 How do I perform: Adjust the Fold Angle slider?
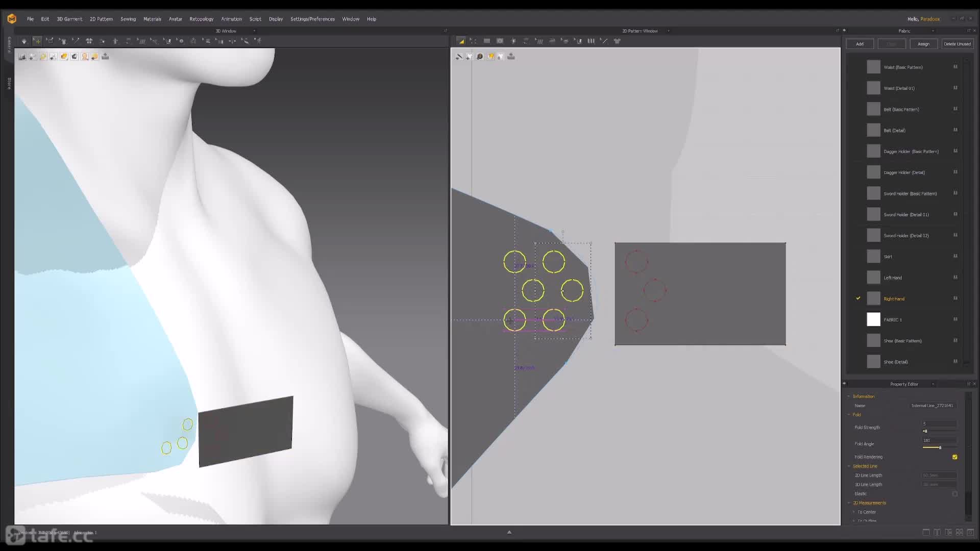point(939,447)
